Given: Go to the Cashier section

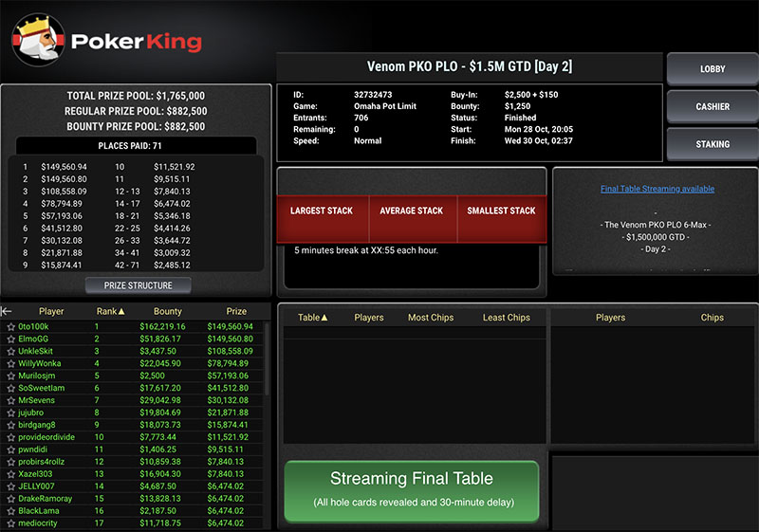Looking at the screenshot, I should [x=713, y=106].
